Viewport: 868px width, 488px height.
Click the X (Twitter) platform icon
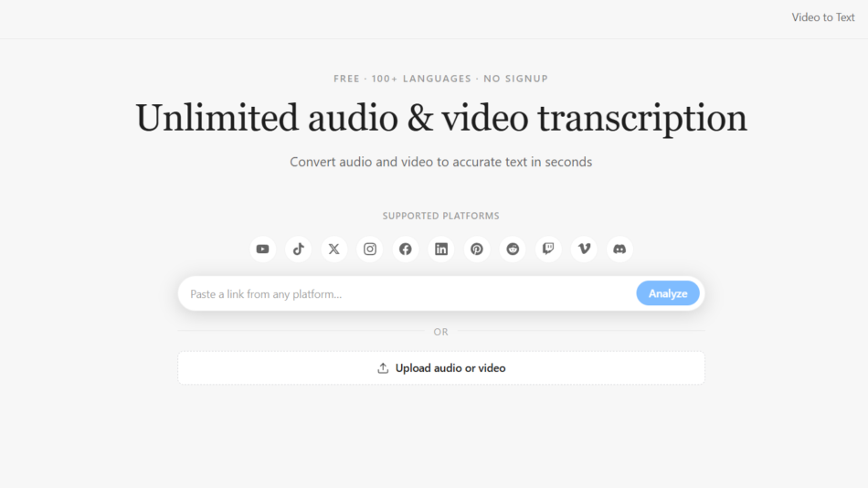click(x=333, y=249)
